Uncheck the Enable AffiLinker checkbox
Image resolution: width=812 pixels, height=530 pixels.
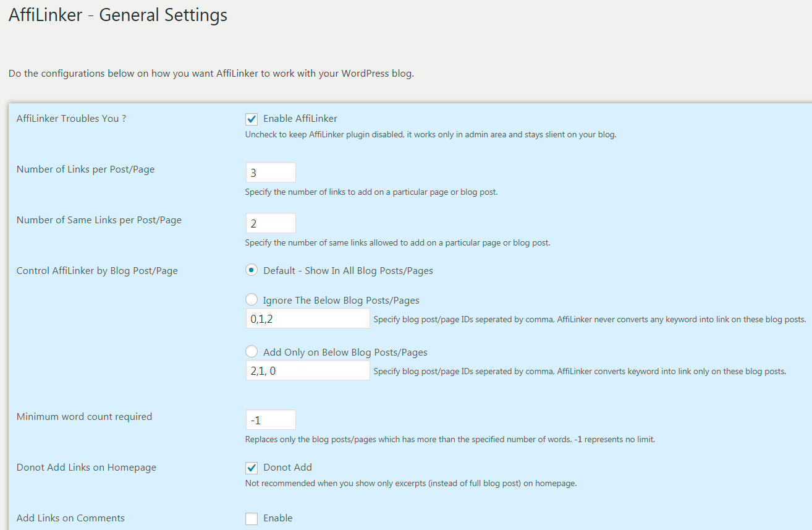coord(252,119)
